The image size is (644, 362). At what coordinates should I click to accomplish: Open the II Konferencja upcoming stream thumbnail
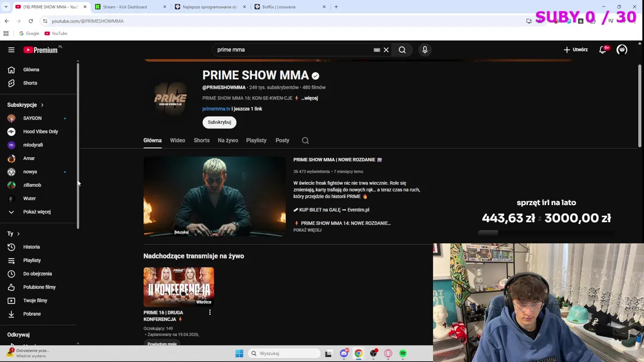point(179,287)
